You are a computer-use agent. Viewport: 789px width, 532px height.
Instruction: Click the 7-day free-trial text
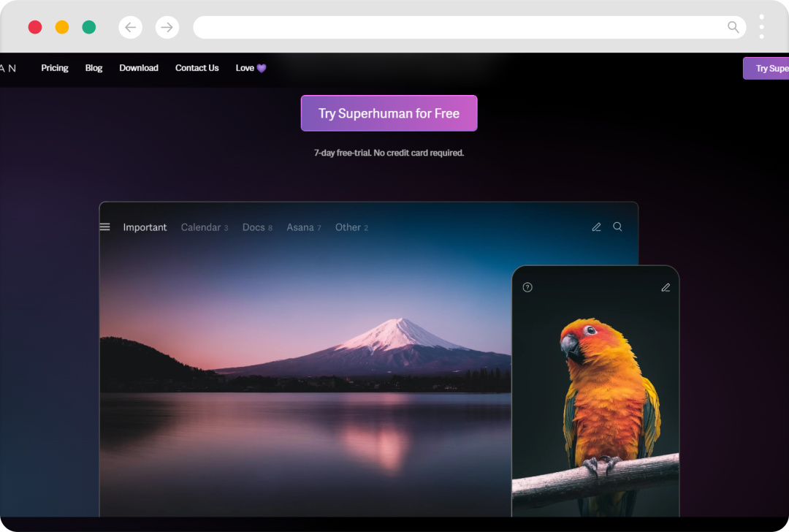(389, 153)
